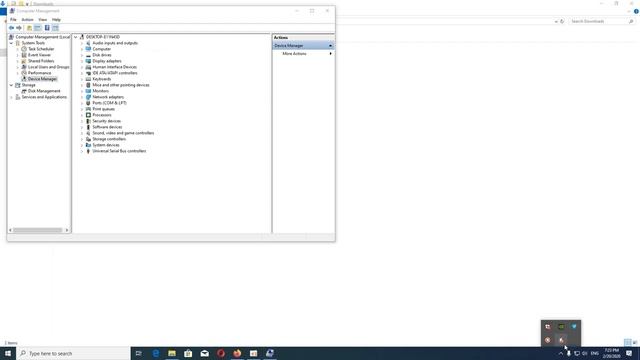Click the console tree horizontal scrollbar left arrow
Image resolution: width=640 pixels, height=360 pixels.
point(10,230)
